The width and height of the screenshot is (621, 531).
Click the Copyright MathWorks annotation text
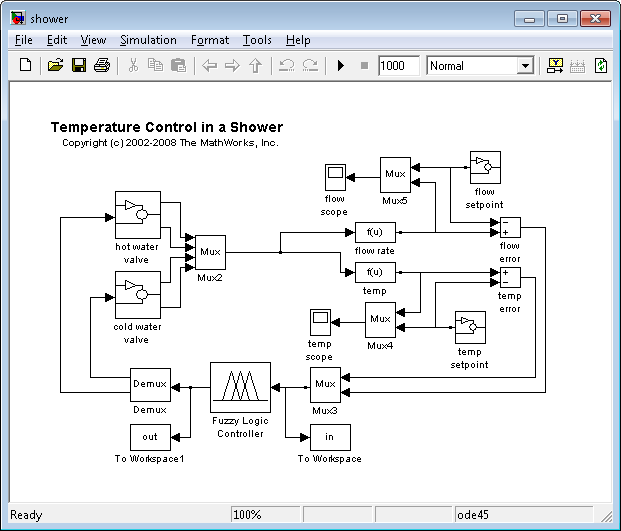tap(170, 143)
